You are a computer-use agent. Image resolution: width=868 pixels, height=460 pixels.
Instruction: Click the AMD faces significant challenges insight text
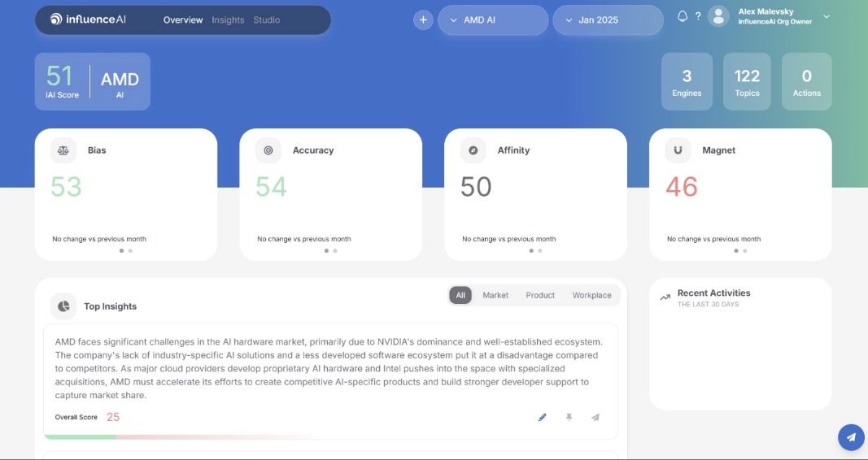click(x=329, y=369)
